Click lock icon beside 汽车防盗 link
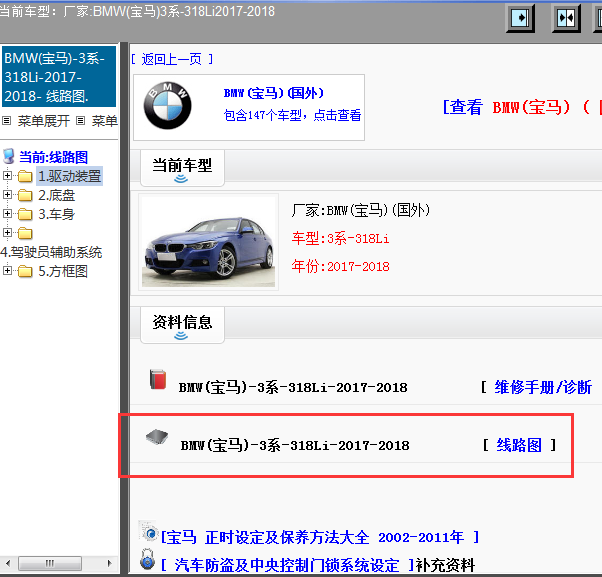The height and width of the screenshot is (577, 602). (147, 559)
